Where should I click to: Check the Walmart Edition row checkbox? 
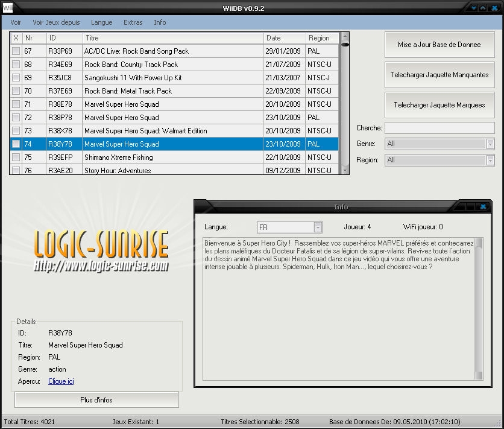pos(16,130)
